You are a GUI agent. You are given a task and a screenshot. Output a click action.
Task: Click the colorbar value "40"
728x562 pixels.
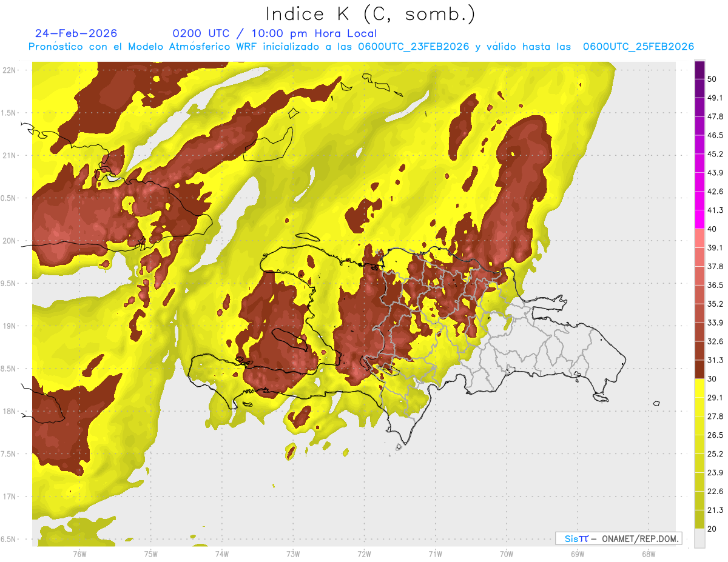pos(712,229)
